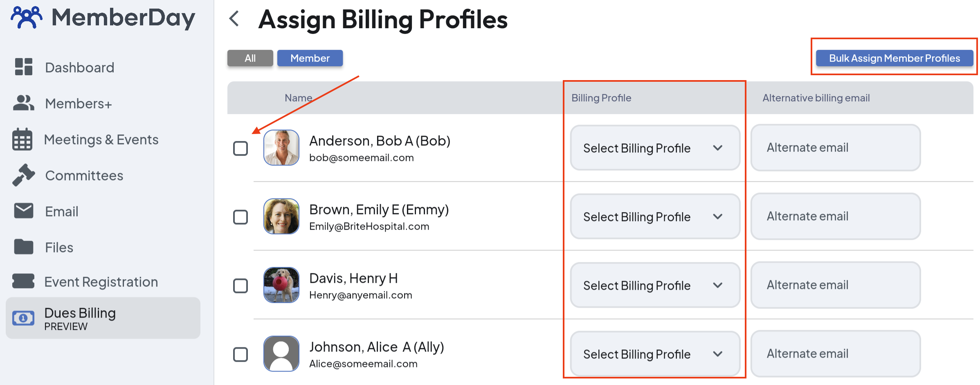Viewport: 980px width, 385px height.
Task: Click the Dues Billing money icon
Action: 23,318
